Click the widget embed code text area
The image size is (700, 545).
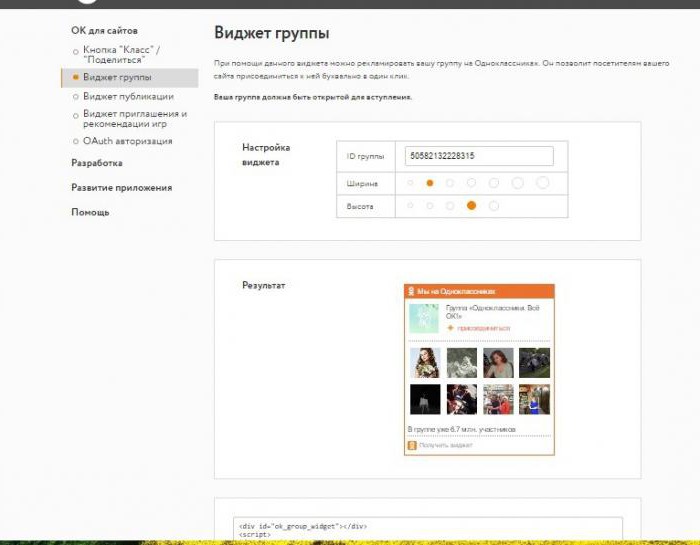click(x=428, y=529)
